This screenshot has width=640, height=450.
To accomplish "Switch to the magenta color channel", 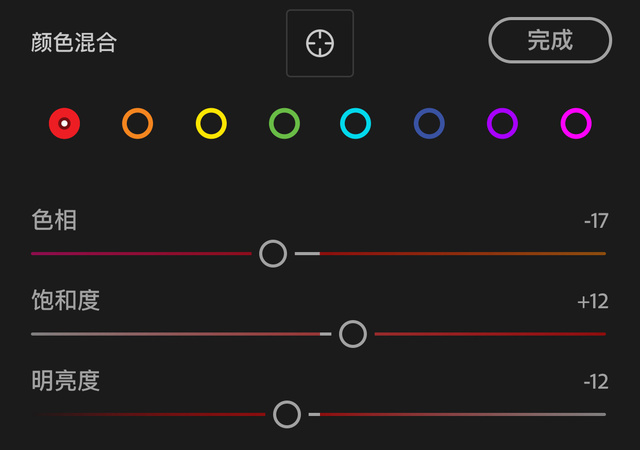I will coord(576,123).
